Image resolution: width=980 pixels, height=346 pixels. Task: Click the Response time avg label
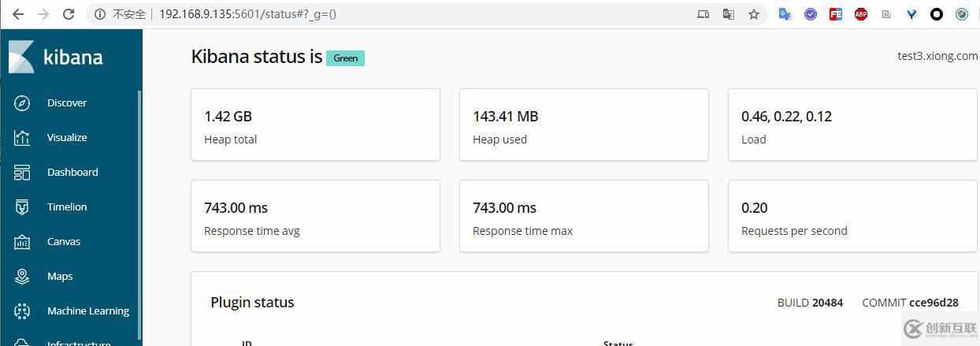pos(252,231)
